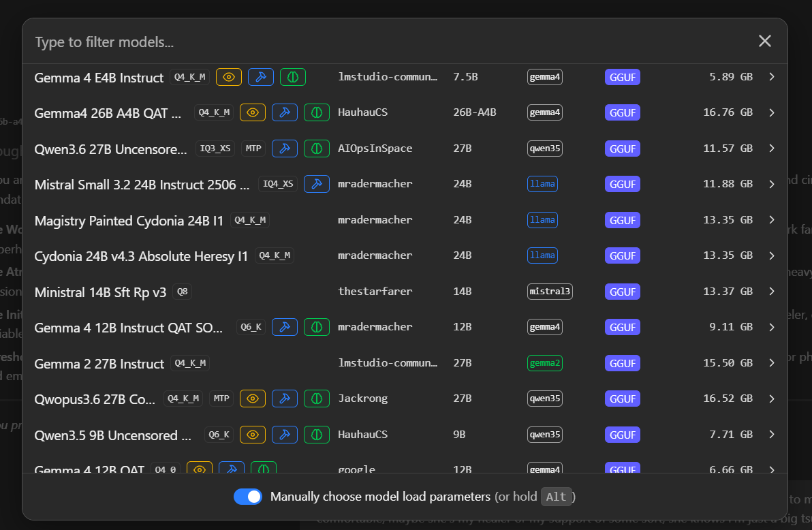Click the thestarfarer publisher name
Image resolution: width=812 pixels, height=530 pixels.
[x=375, y=291]
